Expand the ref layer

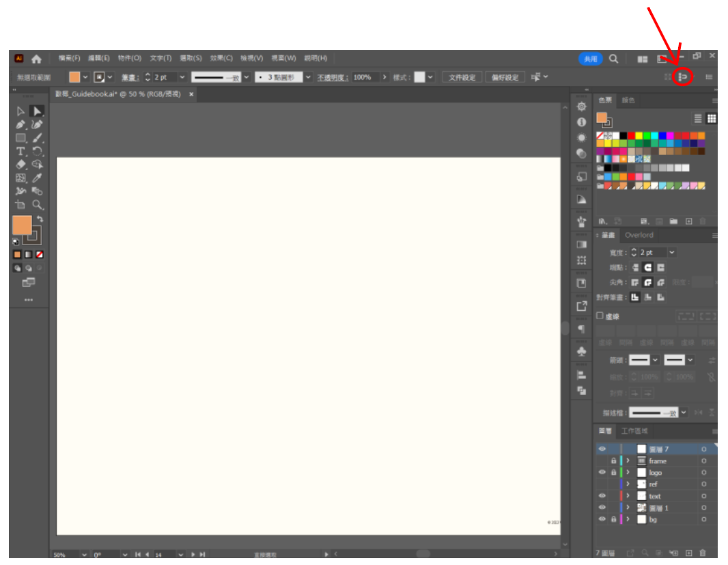click(x=628, y=484)
